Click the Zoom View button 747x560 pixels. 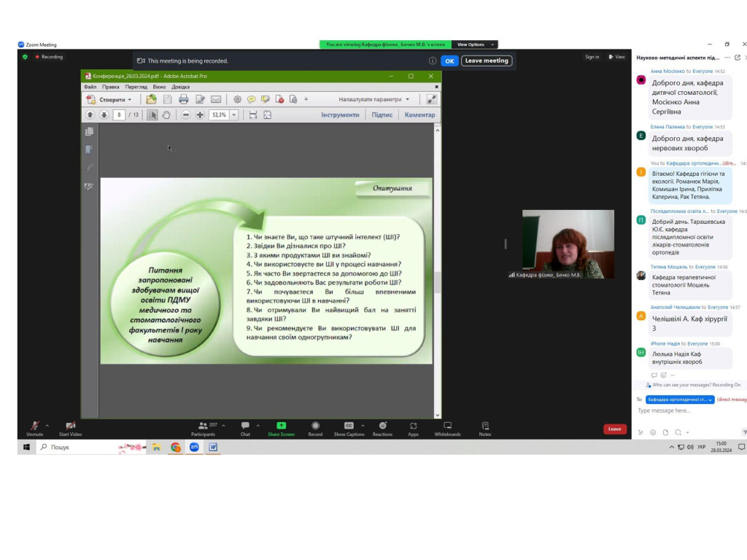click(617, 57)
